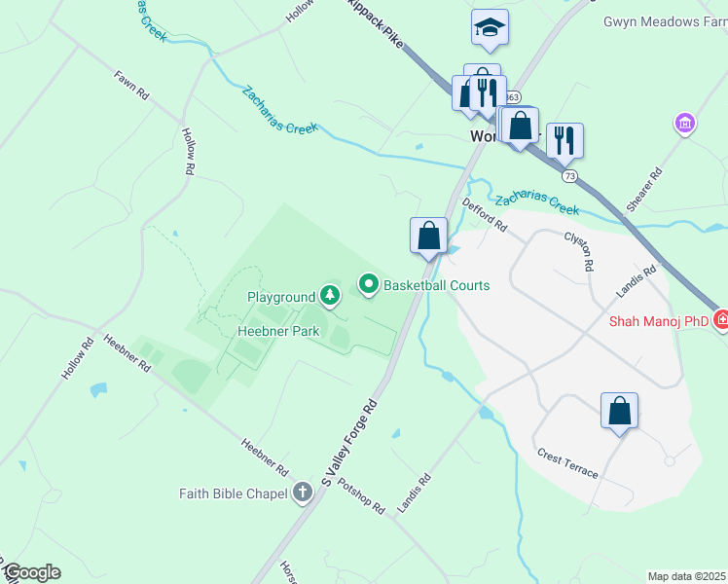Open the Faith Bible Chapel cross marker
The height and width of the screenshot is (584, 728).
click(303, 493)
